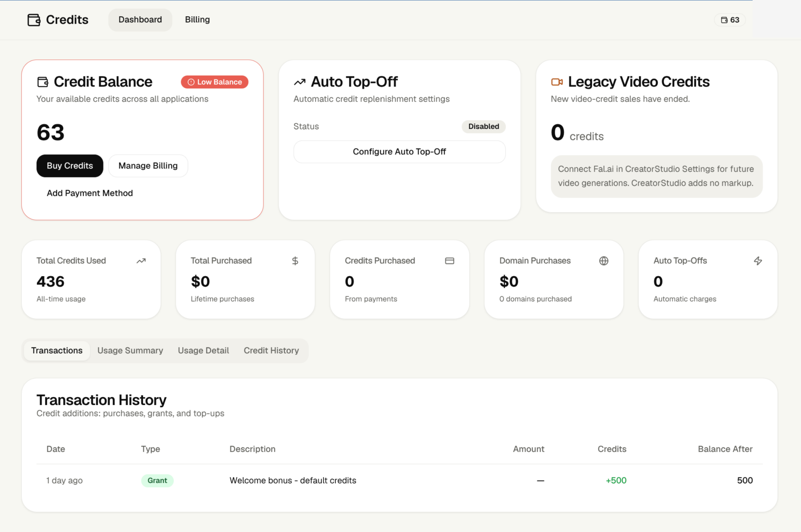801x532 pixels.
Task: Click the Welcome bonus - default credits description
Action: tap(293, 480)
